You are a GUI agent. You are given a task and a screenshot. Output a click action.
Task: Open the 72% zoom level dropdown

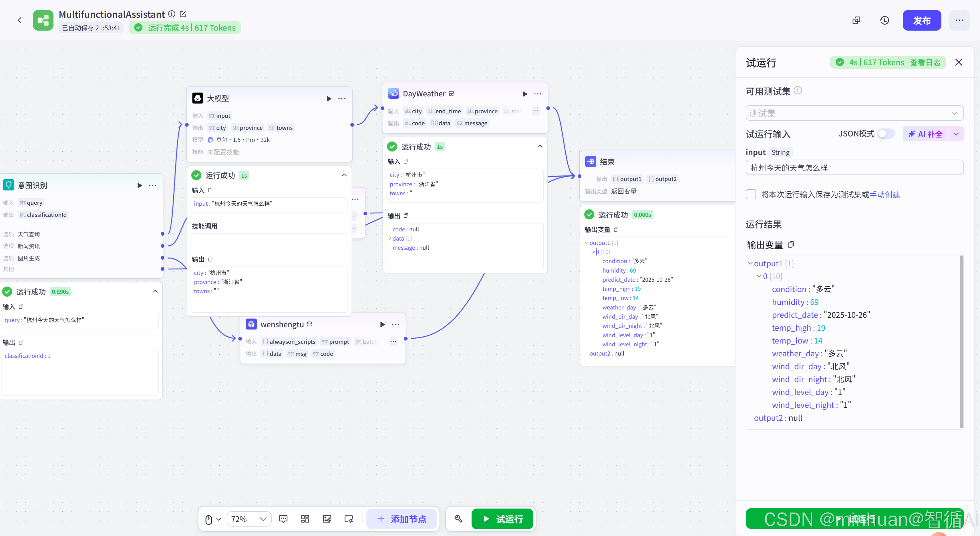(x=249, y=519)
